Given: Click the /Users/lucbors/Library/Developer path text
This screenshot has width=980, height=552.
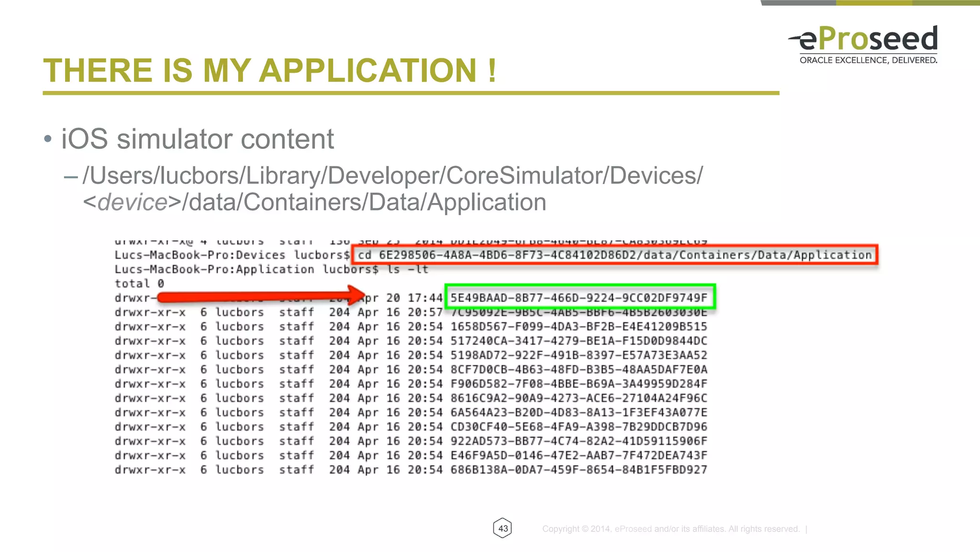Looking at the screenshot, I should [392, 176].
